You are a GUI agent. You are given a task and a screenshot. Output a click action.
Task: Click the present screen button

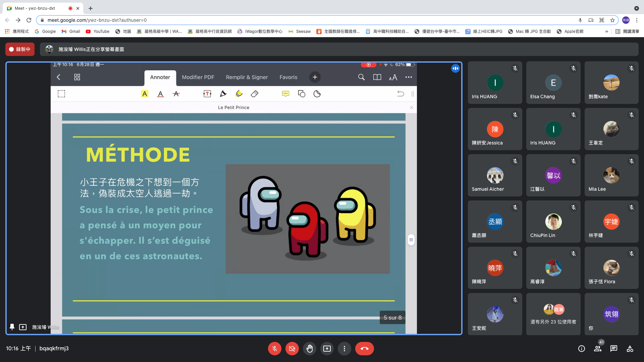click(x=327, y=349)
